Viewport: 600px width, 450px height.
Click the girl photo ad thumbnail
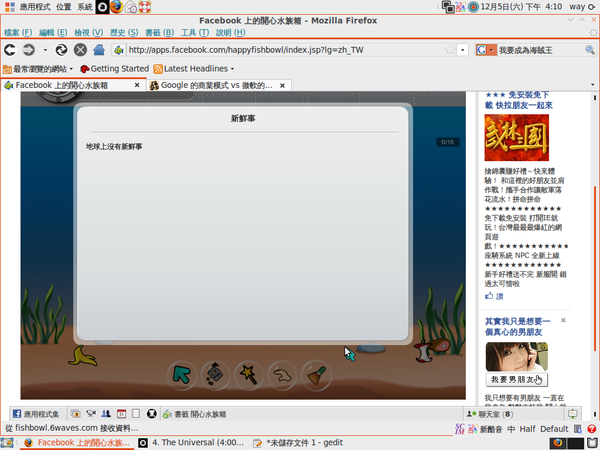coord(517,357)
